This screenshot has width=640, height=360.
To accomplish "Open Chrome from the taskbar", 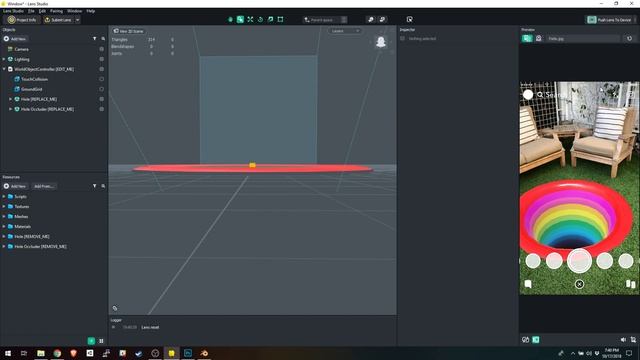I will pos(57,353).
